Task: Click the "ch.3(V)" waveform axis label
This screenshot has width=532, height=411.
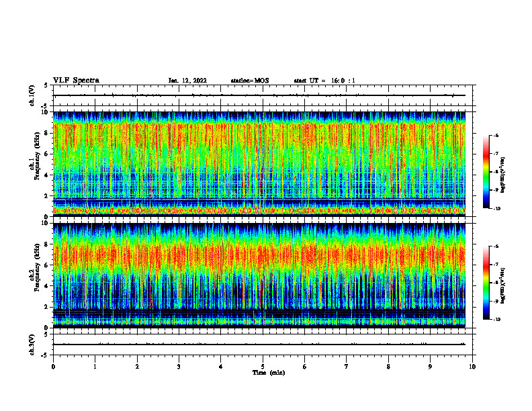Action: pos(32,345)
